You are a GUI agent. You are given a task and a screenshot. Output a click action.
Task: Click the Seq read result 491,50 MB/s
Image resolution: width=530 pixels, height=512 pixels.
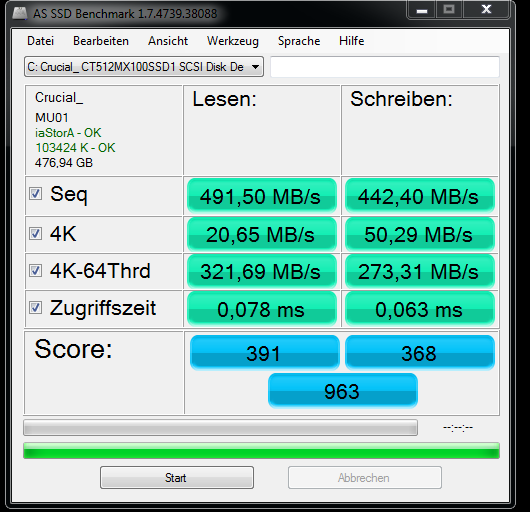(262, 196)
